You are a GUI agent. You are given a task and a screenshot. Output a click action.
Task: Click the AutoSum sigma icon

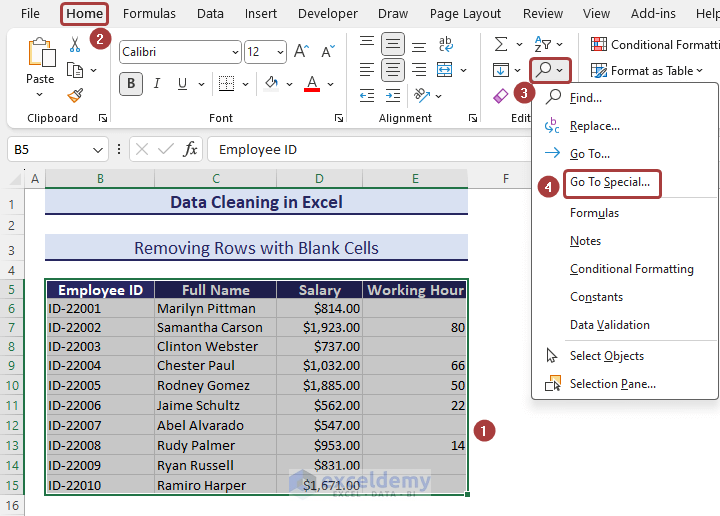[x=501, y=44]
